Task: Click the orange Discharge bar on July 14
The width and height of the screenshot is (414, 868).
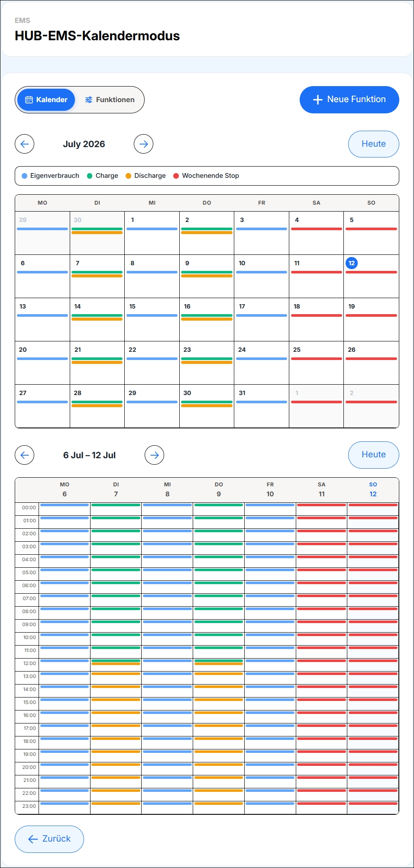Action: (x=97, y=319)
